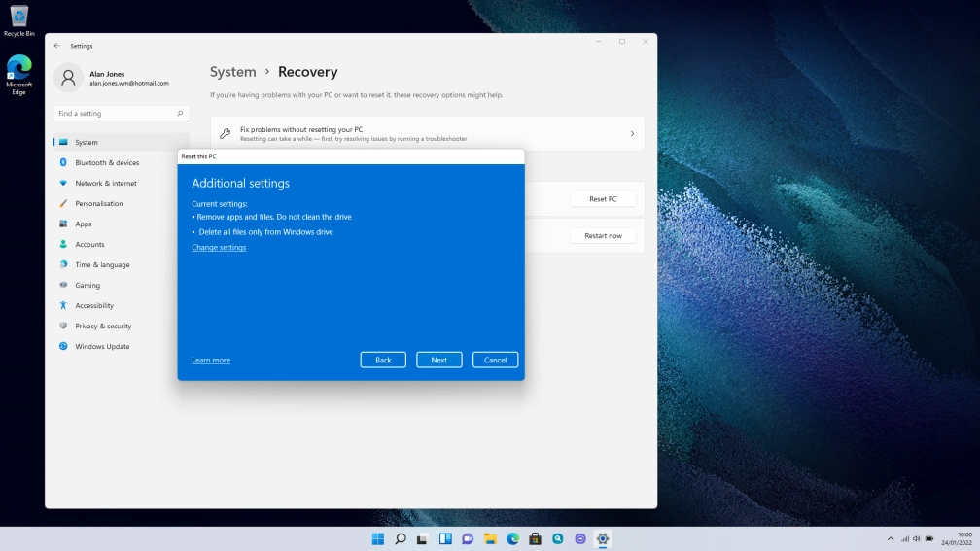Open the Learn more link in dialog
Screen dimensions: 980x551
click(211, 361)
